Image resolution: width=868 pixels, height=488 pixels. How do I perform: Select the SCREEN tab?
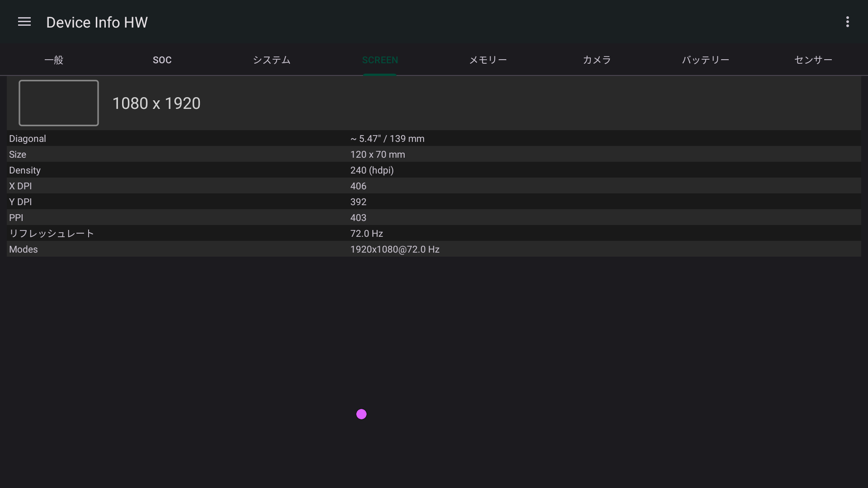click(380, 60)
